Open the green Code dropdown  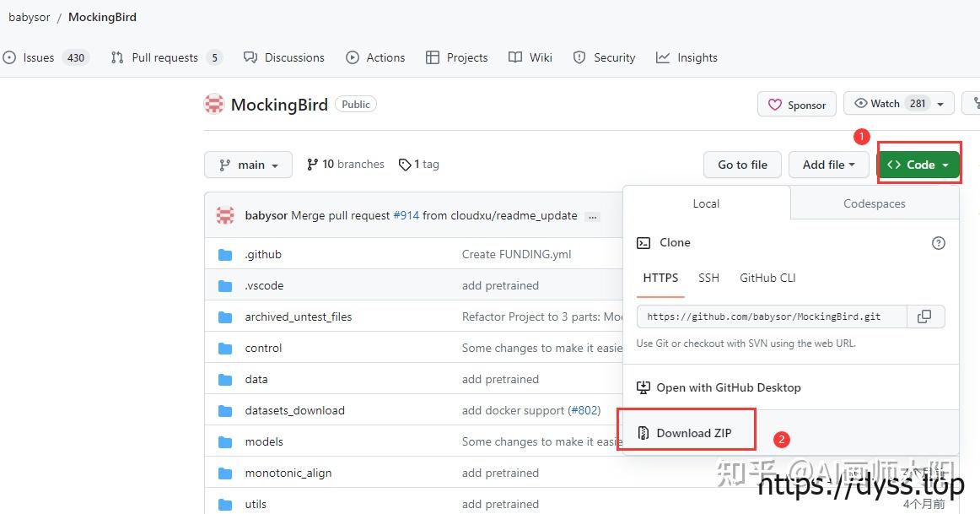coord(918,165)
